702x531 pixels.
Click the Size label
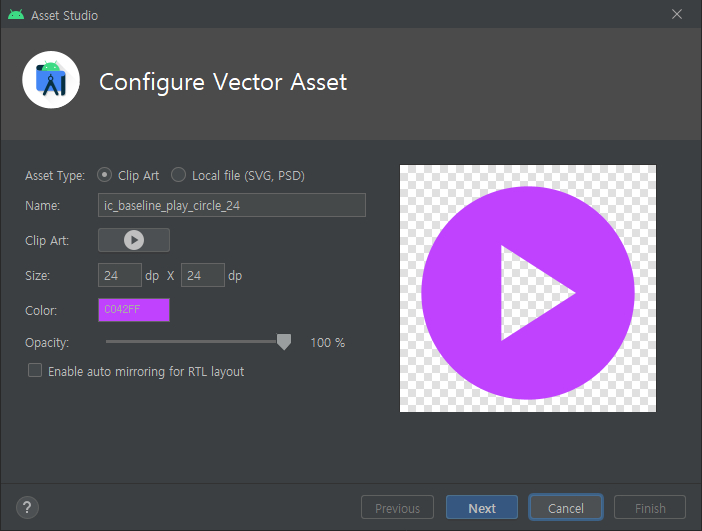point(38,275)
